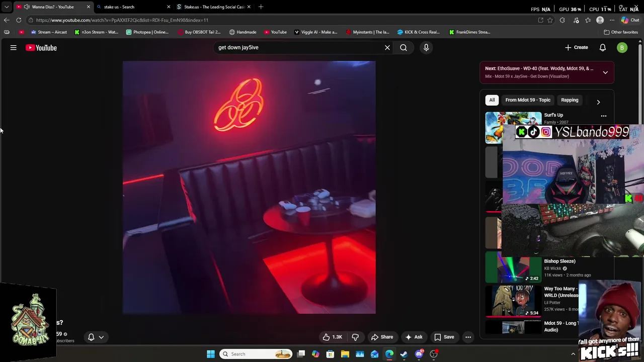Open the browser profile avatar icon
Screen dimensions: 644x362
[x=600, y=20]
